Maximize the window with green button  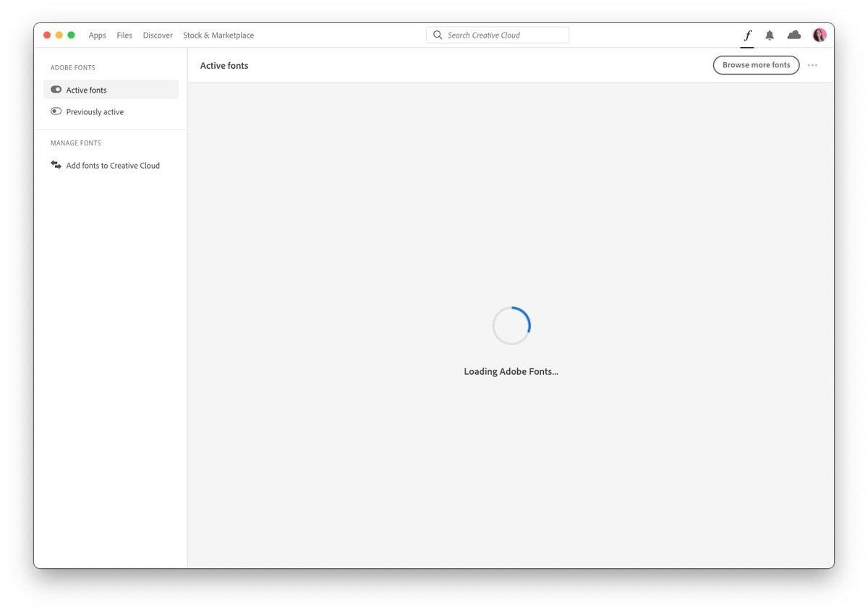click(x=71, y=35)
